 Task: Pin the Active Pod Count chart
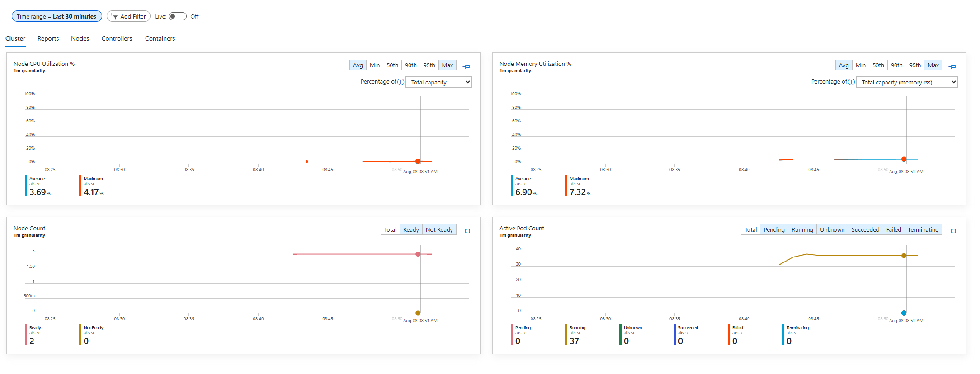pyautogui.click(x=952, y=231)
